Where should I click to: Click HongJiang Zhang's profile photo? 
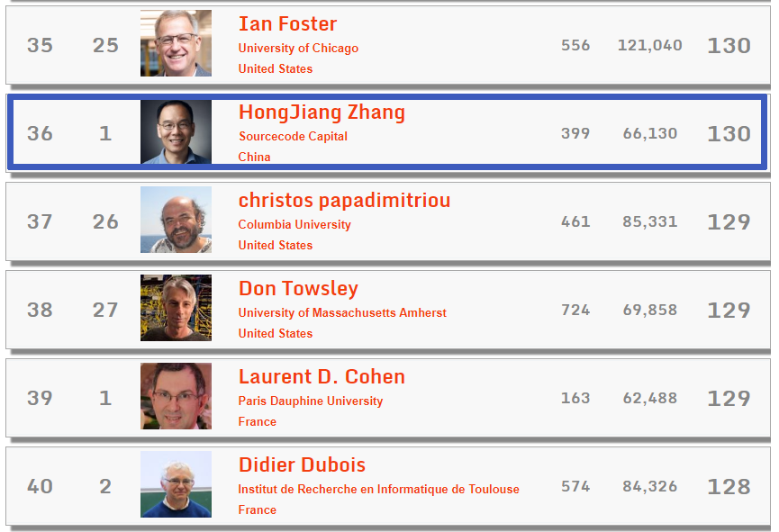point(176,131)
